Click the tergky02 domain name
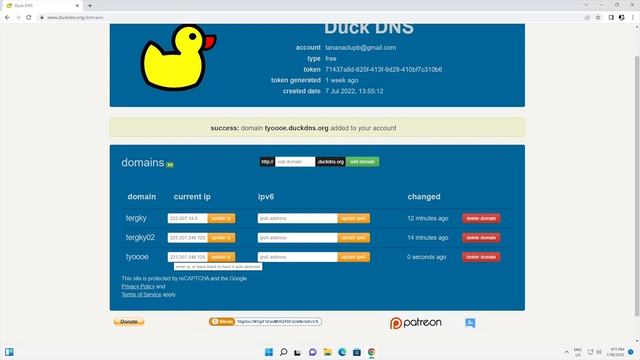This screenshot has height=360, width=640. click(x=140, y=238)
